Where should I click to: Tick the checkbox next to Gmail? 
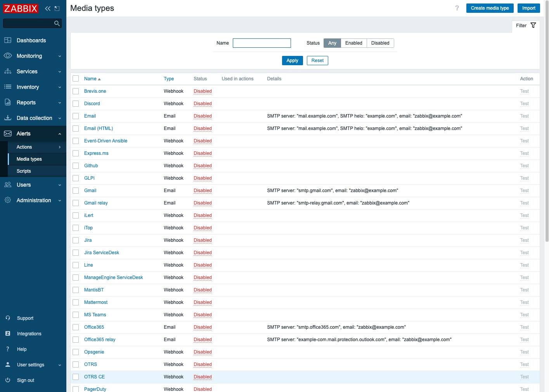76,191
